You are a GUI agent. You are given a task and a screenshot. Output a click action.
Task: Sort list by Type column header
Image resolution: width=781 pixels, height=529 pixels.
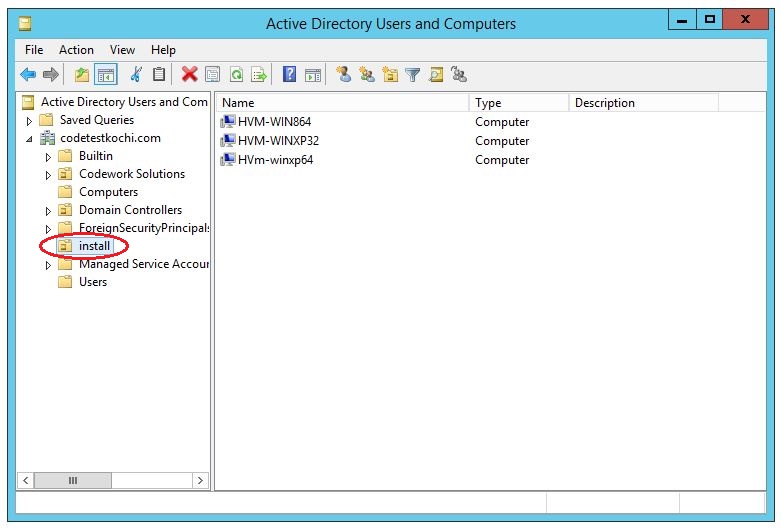[519, 103]
